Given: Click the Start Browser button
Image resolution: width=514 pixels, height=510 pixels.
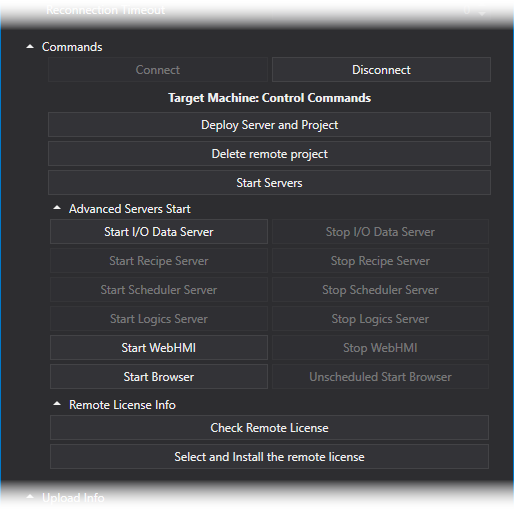Looking at the screenshot, I should coord(159,377).
